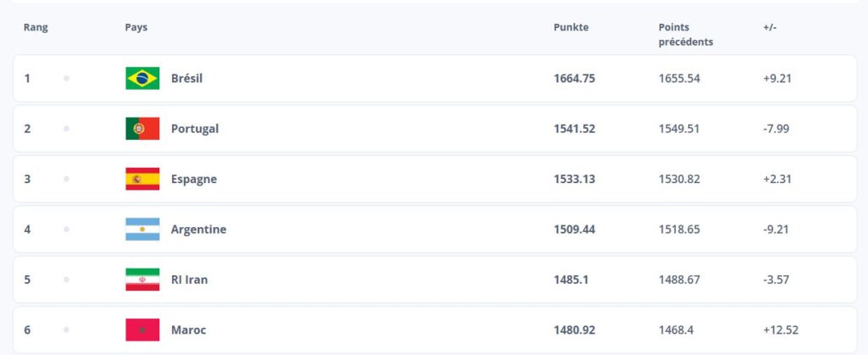868x355 pixels.
Task: Click the Argentina flag icon
Action: point(142,230)
